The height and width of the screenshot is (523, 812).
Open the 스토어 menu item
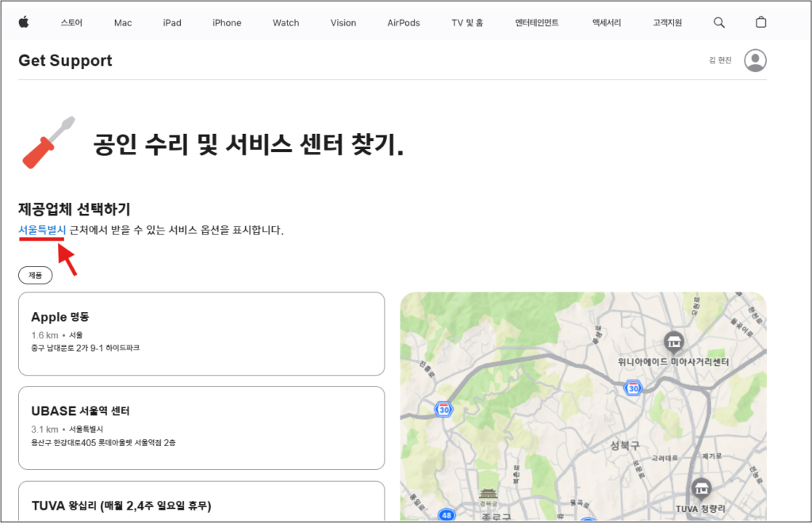tap(71, 23)
